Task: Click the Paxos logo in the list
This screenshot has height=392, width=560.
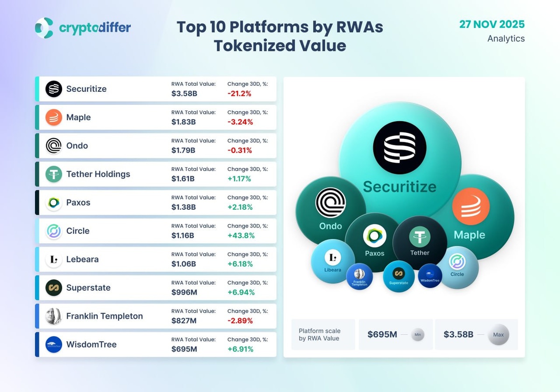Action: (x=54, y=203)
